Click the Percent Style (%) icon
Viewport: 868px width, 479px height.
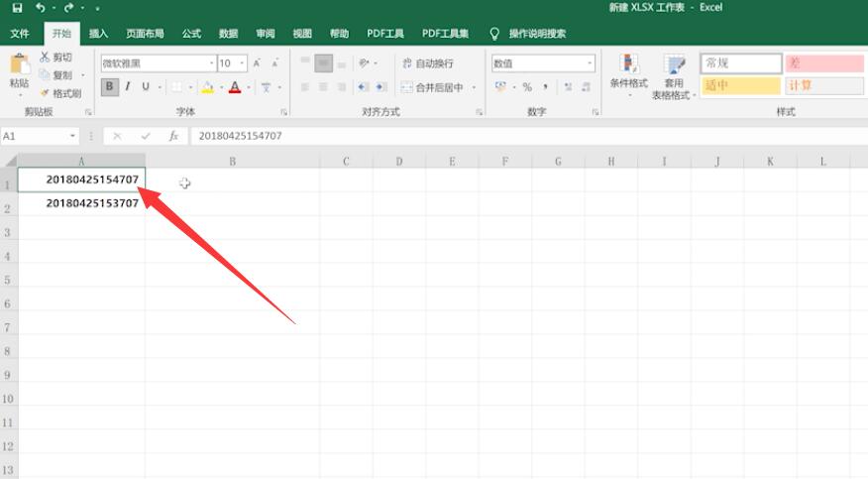click(x=527, y=87)
